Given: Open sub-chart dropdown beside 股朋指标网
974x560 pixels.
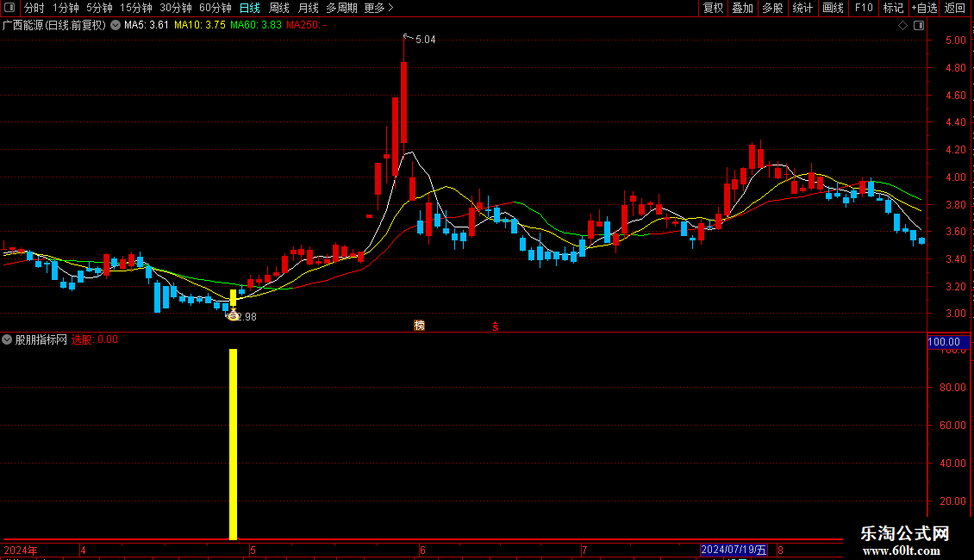Looking at the screenshot, I should (x=7, y=339).
